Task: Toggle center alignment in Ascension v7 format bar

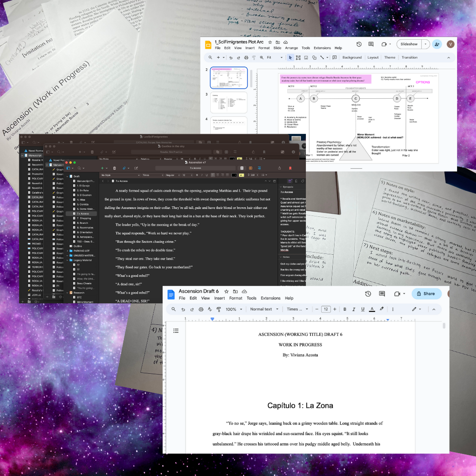Action: click(x=218, y=175)
